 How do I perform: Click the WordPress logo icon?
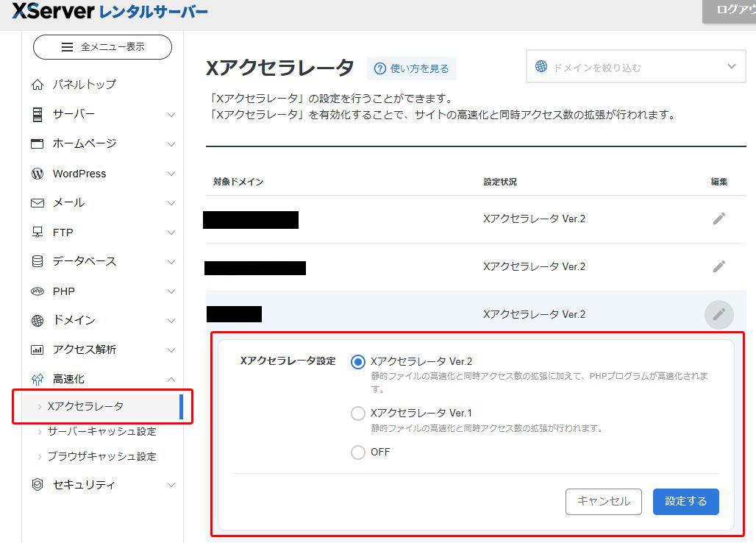[37, 174]
